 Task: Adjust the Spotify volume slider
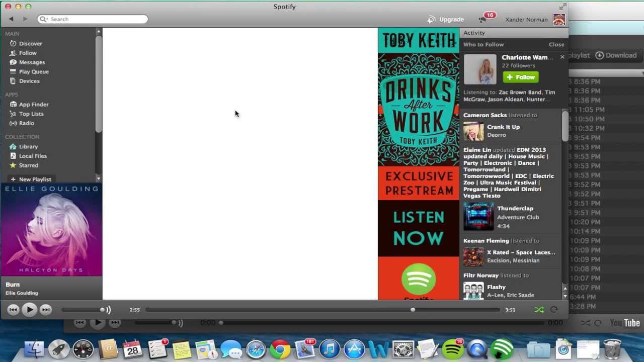[x=83, y=310]
